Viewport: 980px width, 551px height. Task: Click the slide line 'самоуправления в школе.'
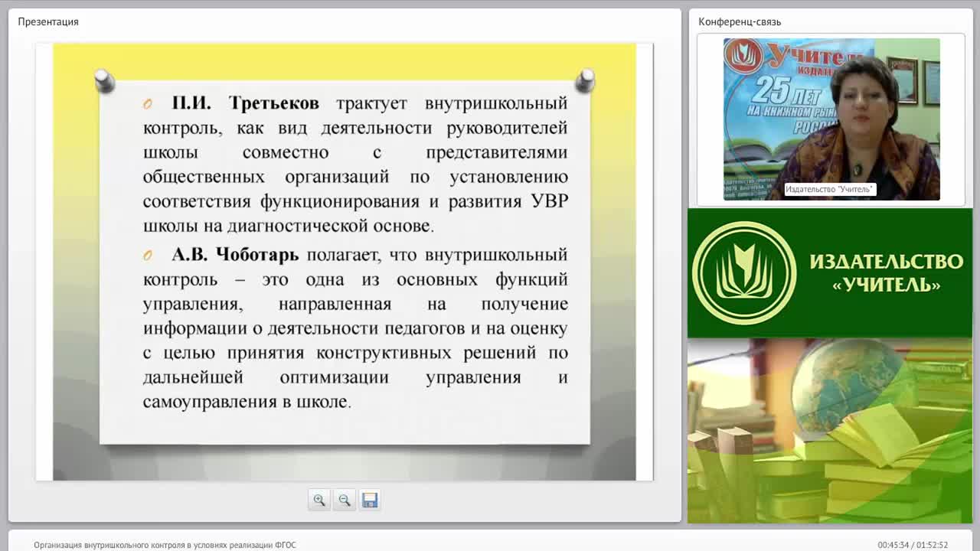pos(247,402)
